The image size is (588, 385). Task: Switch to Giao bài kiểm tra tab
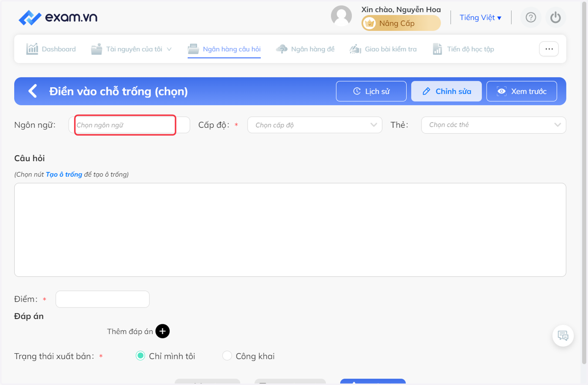pyautogui.click(x=383, y=49)
